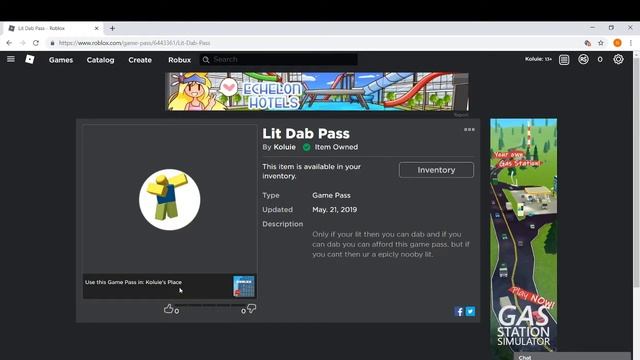Click the 'May. 21, 2019' updated date

coord(335,209)
